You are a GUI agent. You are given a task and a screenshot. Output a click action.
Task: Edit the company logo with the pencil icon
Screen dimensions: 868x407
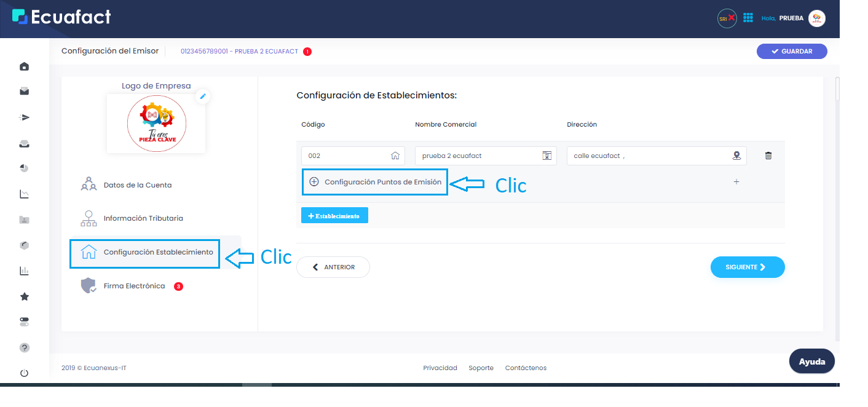[203, 97]
